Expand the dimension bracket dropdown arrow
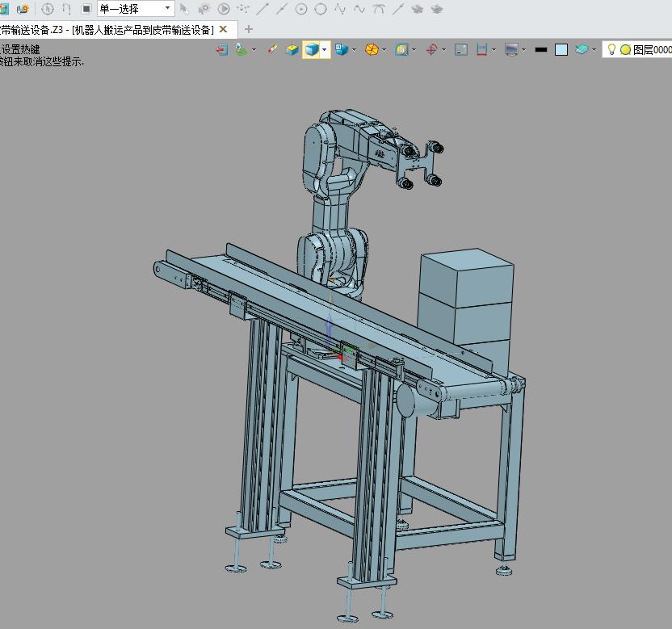The width and height of the screenshot is (672, 629). (494, 50)
